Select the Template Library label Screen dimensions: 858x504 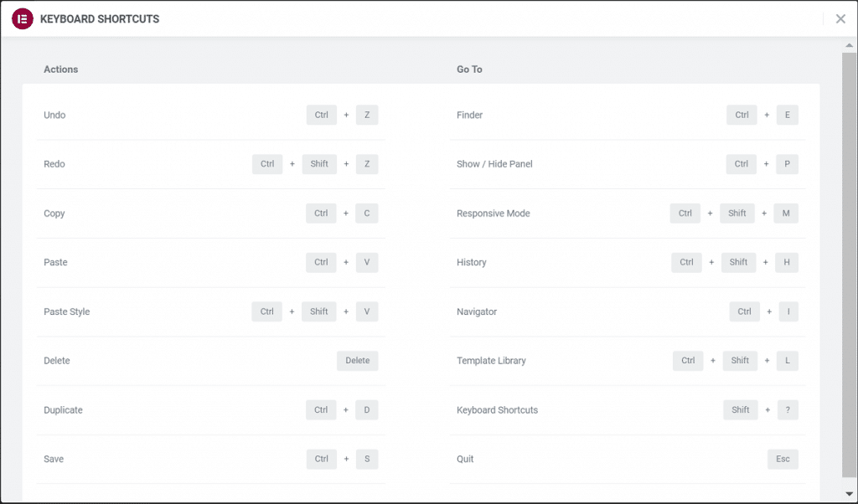pyautogui.click(x=491, y=361)
